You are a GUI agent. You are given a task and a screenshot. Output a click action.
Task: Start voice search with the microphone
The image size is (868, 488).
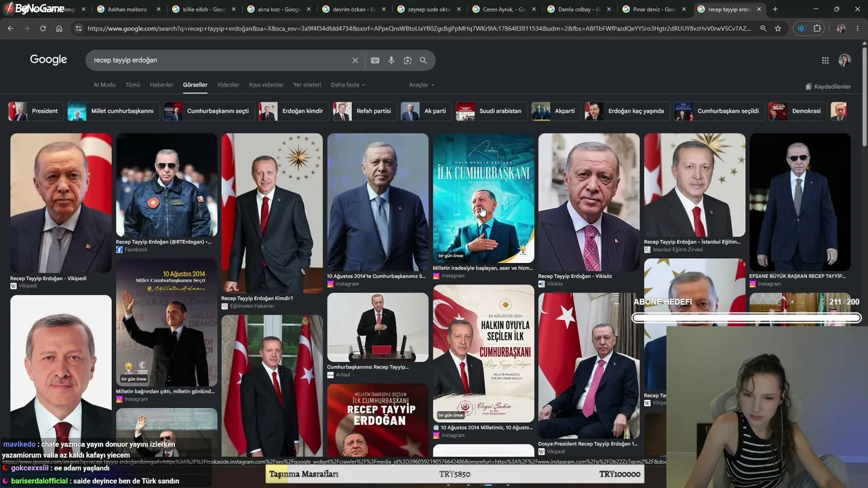(x=391, y=60)
